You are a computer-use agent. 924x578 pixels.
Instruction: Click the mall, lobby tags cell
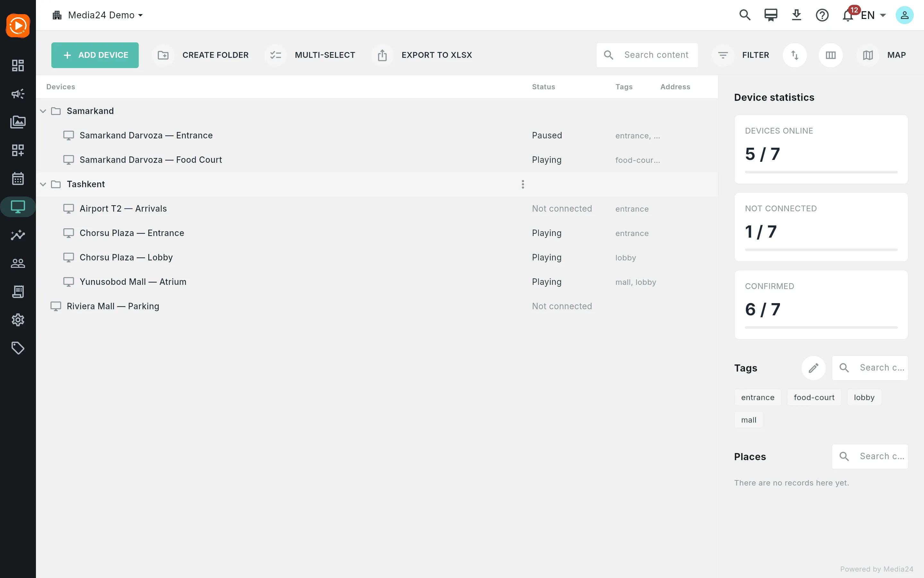coord(635,282)
